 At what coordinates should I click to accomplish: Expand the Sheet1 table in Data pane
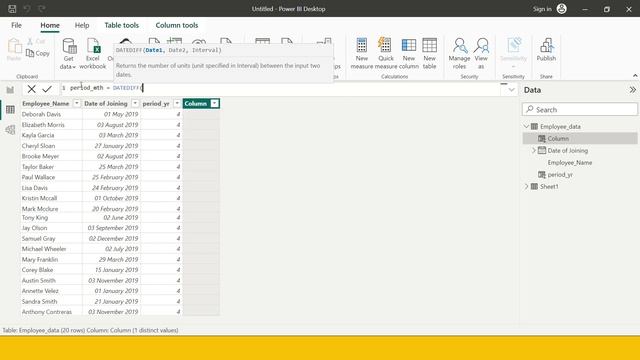coord(527,187)
